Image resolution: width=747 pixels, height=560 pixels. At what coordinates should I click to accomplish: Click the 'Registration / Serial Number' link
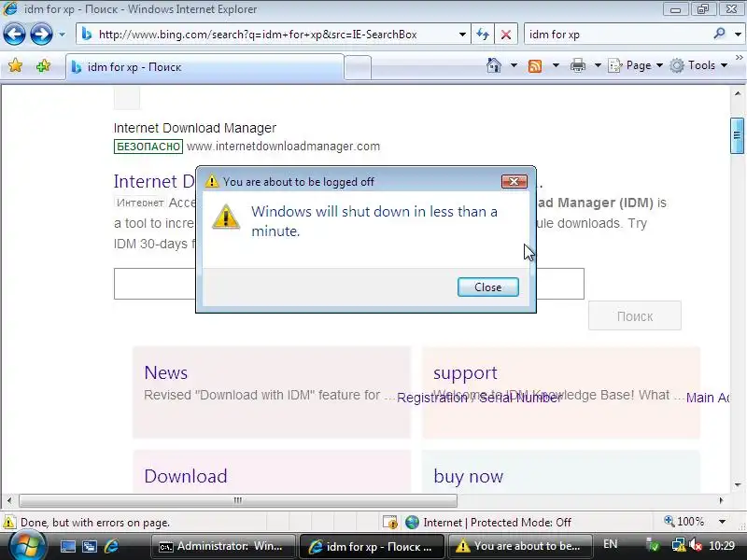click(479, 399)
